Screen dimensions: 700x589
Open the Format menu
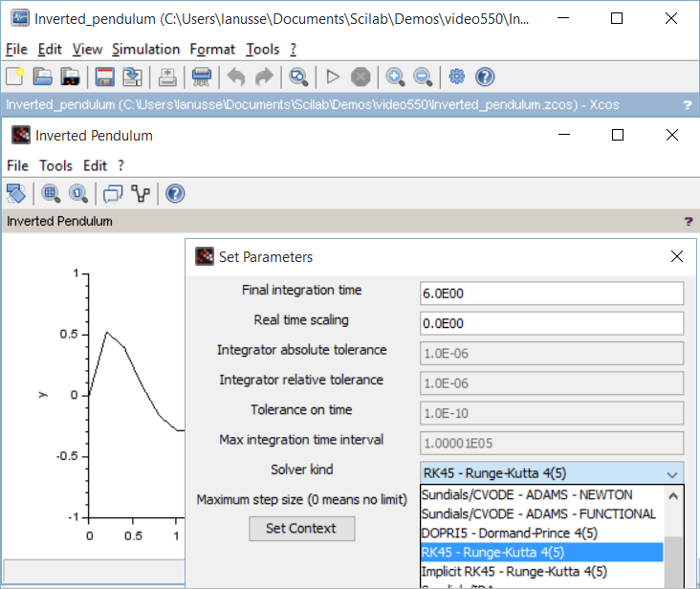tap(212, 49)
